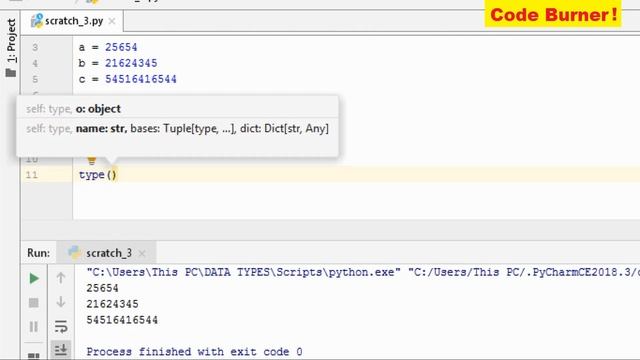Click the up arrow in the Run toolbar
The height and width of the screenshot is (360, 640).
click(61, 278)
